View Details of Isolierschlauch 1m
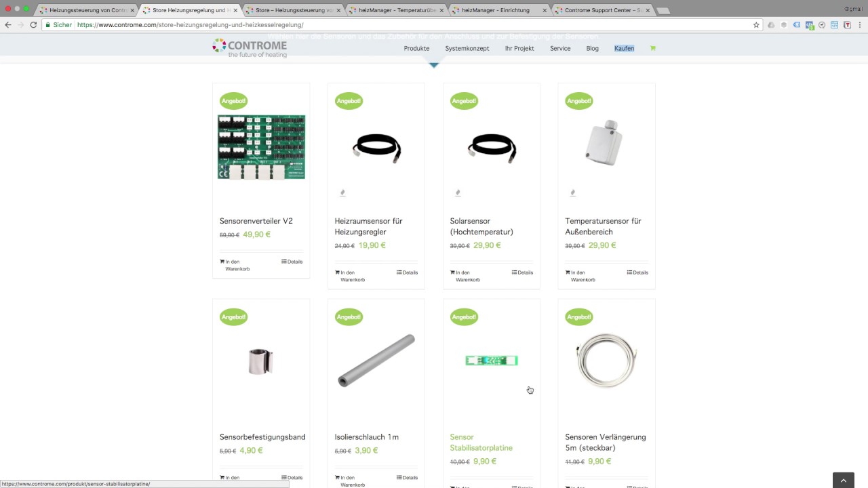The image size is (868, 488). click(x=407, y=478)
